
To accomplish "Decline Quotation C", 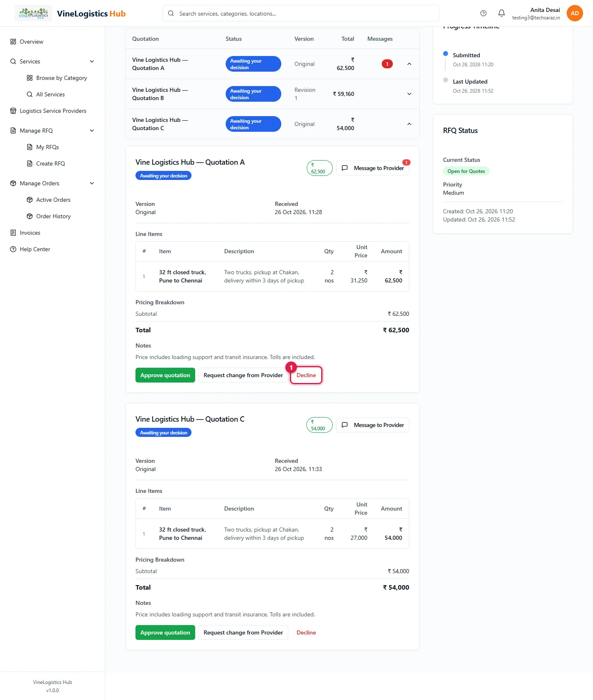I will [306, 632].
